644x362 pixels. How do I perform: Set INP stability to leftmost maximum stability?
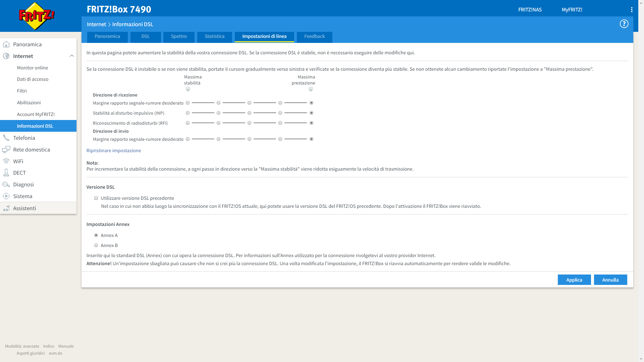188,113
